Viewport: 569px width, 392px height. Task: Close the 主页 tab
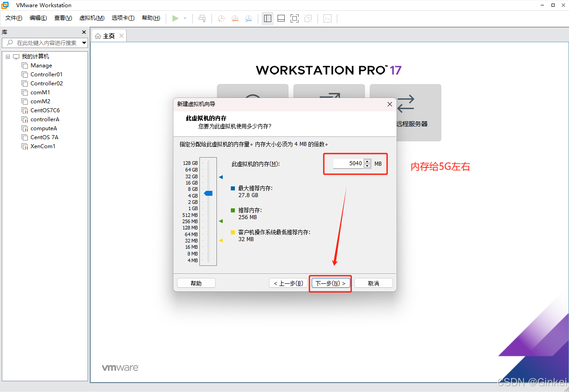pos(121,36)
